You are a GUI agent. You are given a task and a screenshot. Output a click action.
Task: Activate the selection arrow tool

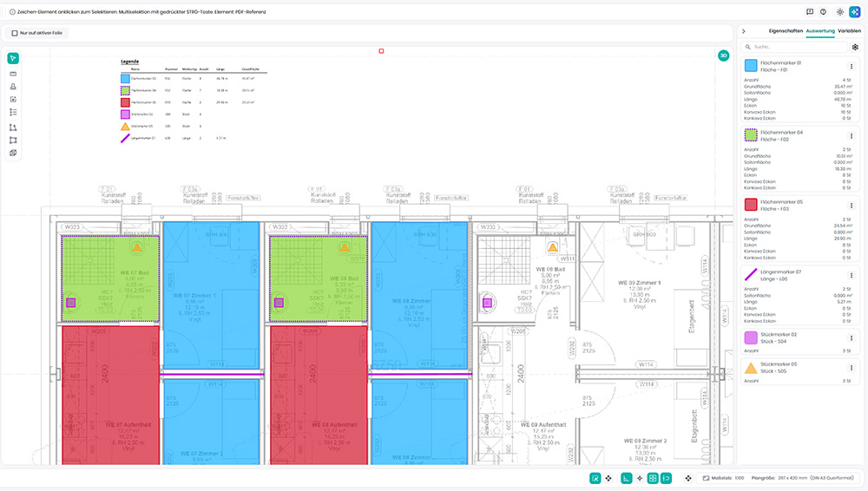click(x=13, y=59)
